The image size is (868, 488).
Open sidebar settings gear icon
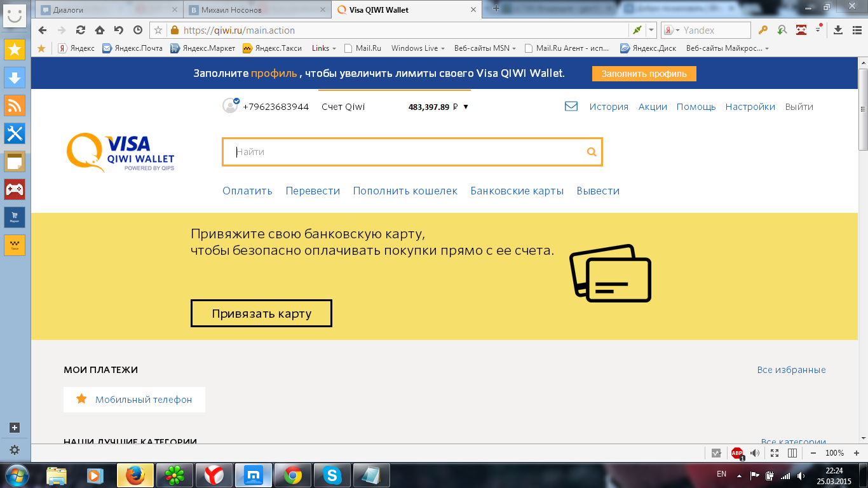coord(15,449)
